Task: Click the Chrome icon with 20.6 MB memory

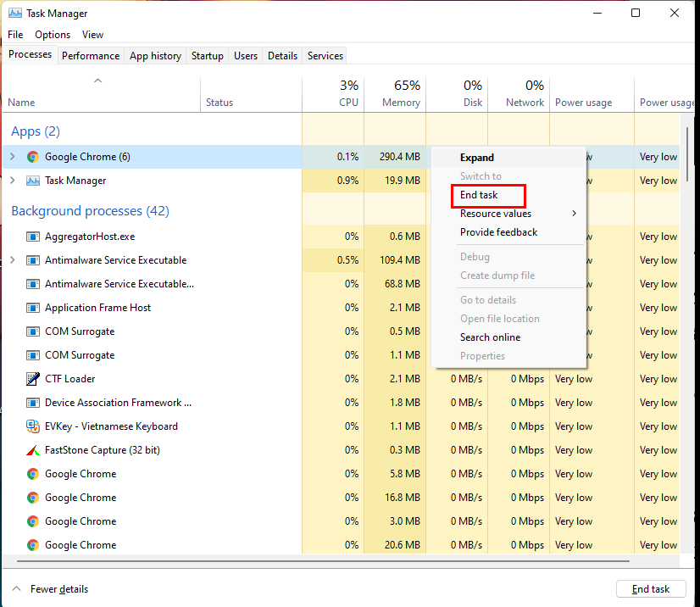Action: tap(32, 545)
